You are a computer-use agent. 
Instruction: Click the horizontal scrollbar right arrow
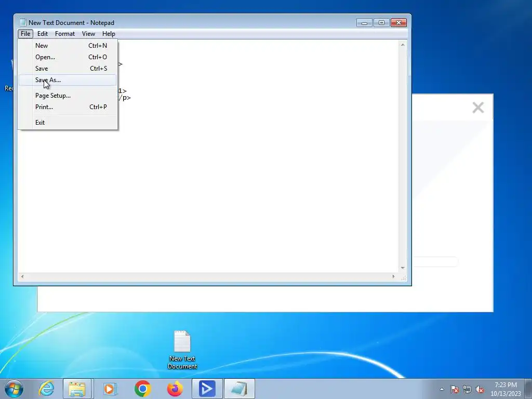(x=394, y=276)
